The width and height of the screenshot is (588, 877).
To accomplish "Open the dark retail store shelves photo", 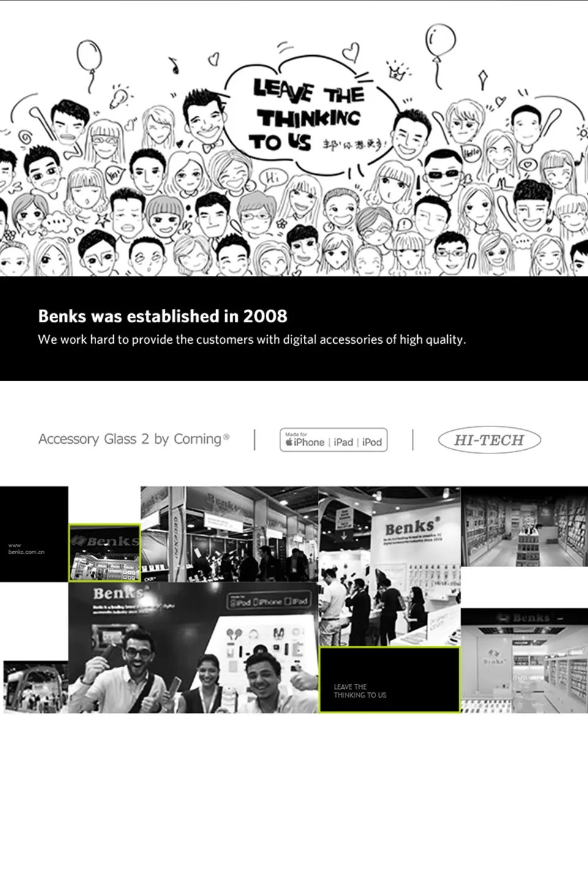I will [x=524, y=526].
